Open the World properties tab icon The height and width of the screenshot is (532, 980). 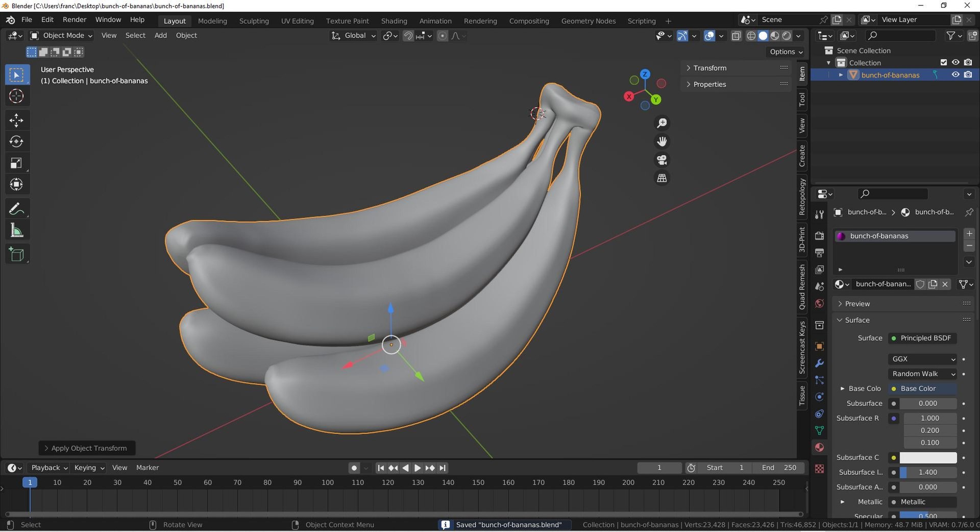tap(819, 303)
